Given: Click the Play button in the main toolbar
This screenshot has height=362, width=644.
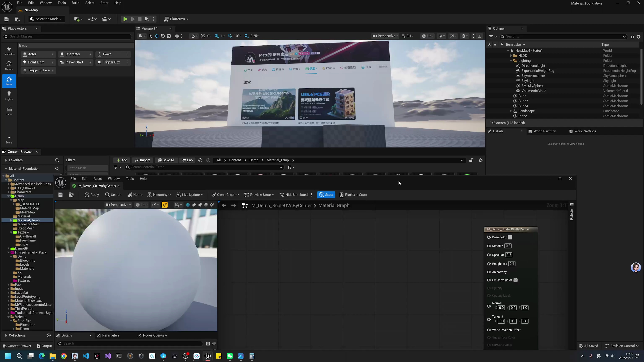Looking at the screenshot, I should coord(125,19).
